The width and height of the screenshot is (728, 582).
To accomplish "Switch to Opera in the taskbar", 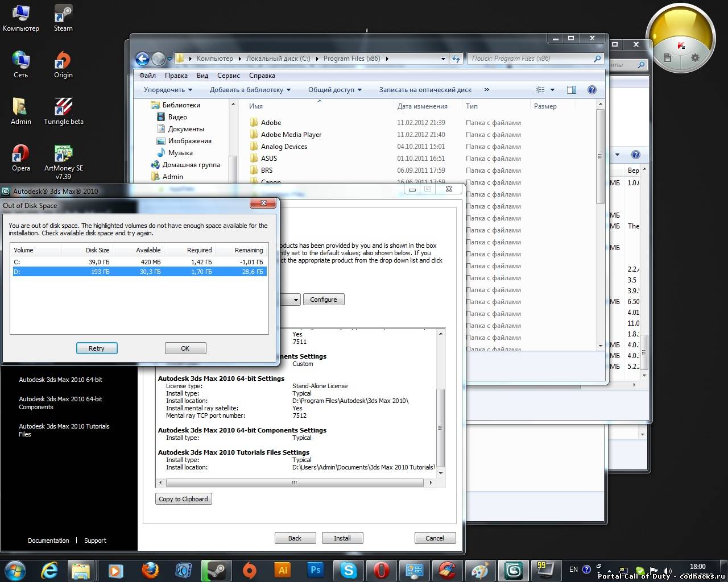I will tap(381, 570).
